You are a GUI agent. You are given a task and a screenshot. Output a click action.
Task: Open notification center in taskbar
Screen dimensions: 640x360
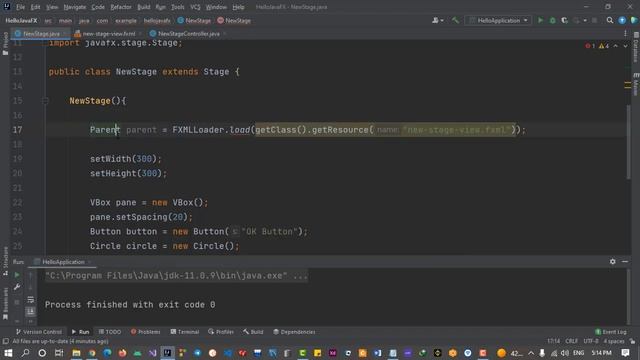(x=625, y=353)
